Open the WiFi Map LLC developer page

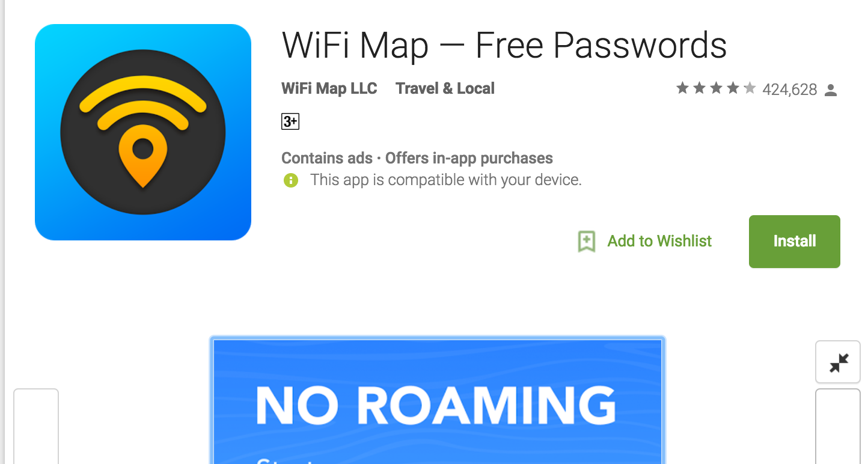pyautogui.click(x=329, y=88)
